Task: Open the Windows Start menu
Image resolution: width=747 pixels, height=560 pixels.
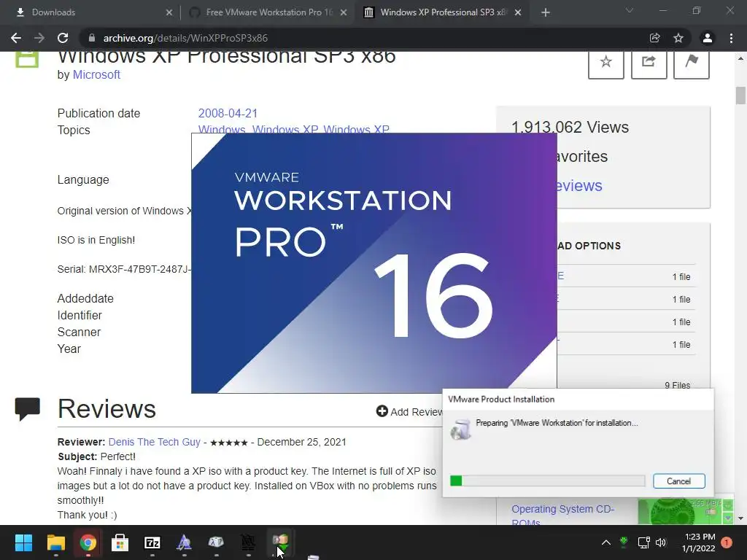Action: point(23,542)
